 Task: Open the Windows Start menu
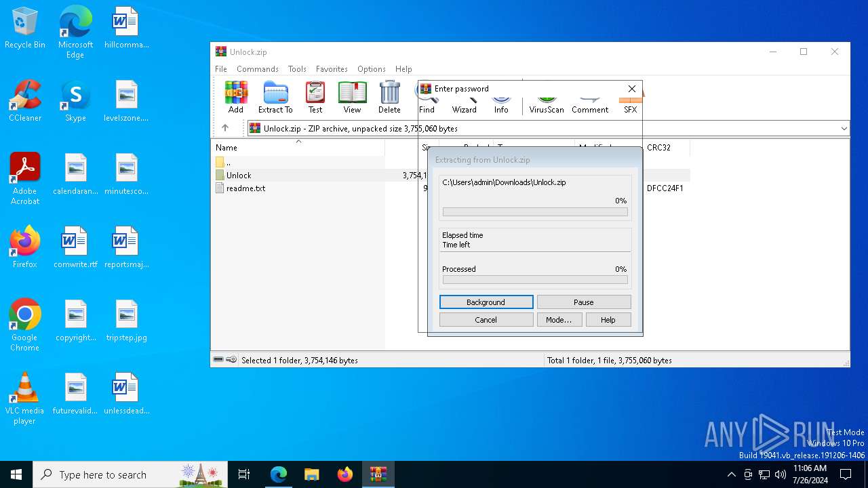coord(16,474)
